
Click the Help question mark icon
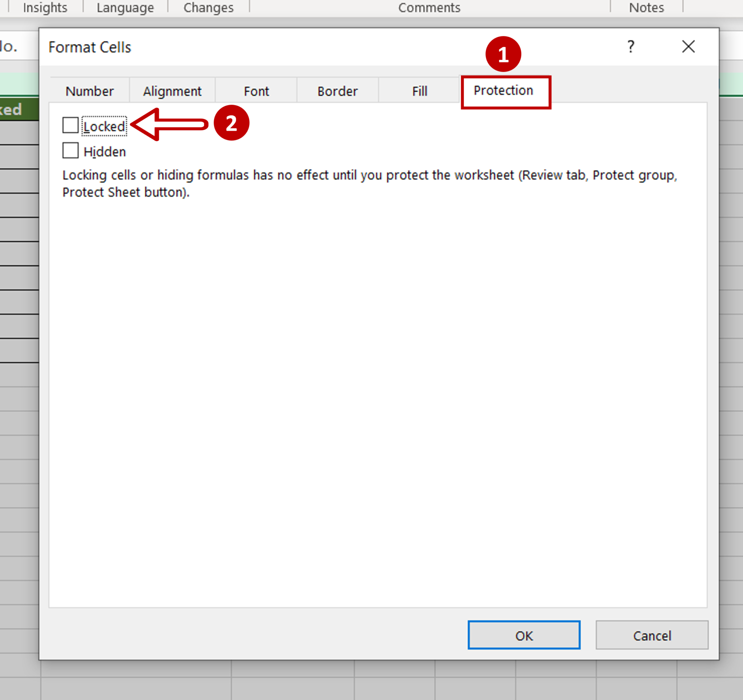[x=631, y=46]
